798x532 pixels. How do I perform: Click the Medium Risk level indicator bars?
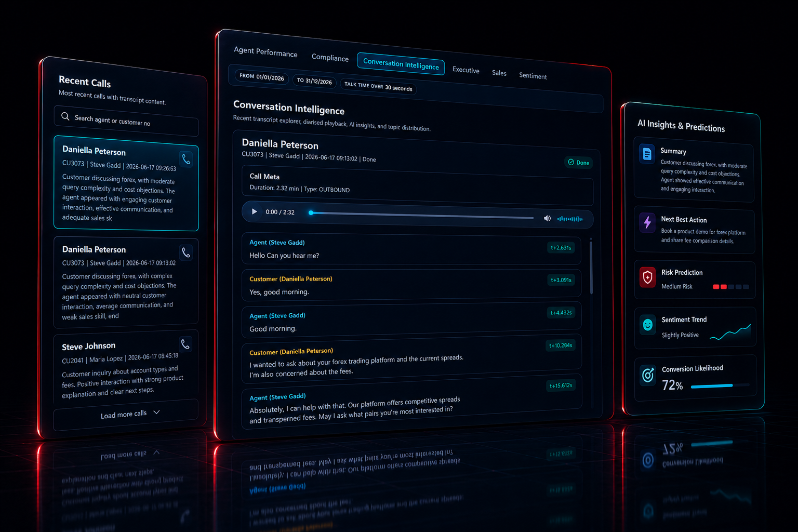pyautogui.click(x=731, y=287)
